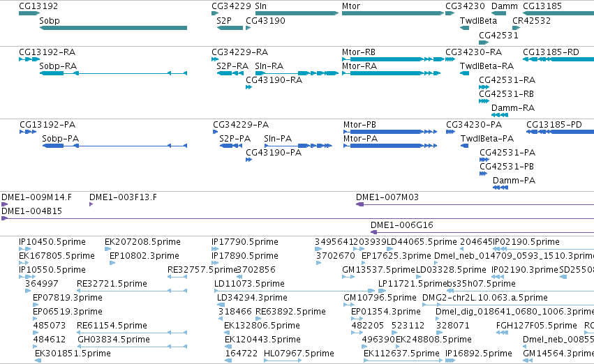Viewport: 594px width, 364px height.
Task: Click the EP01354.3prime EST label
Action: pos(386,312)
